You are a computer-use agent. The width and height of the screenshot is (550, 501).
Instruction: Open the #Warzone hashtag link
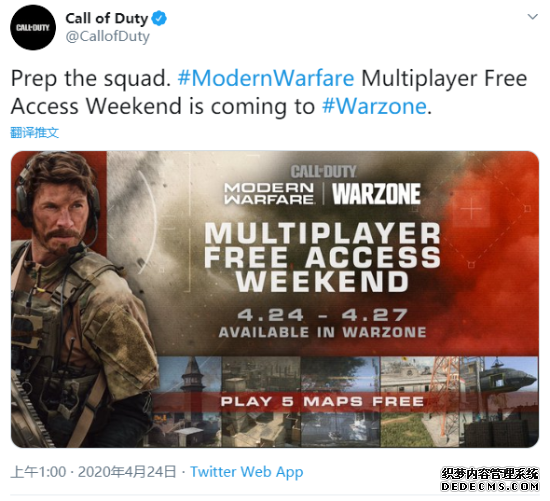tap(374, 106)
